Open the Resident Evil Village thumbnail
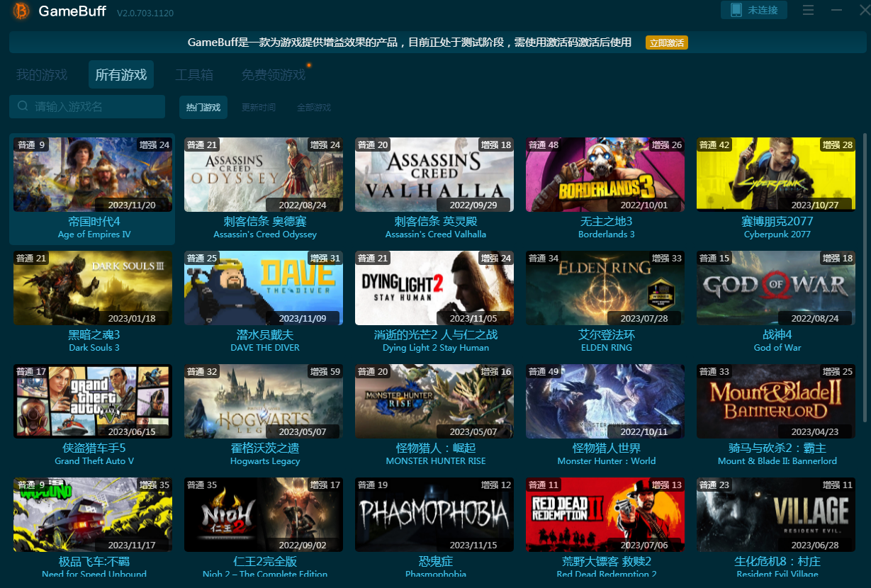This screenshot has width=871, height=588. pyautogui.click(x=776, y=514)
